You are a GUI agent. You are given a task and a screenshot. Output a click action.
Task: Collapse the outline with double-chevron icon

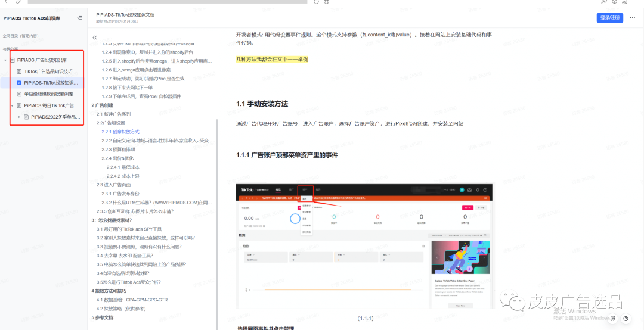click(x=94, y=38)
